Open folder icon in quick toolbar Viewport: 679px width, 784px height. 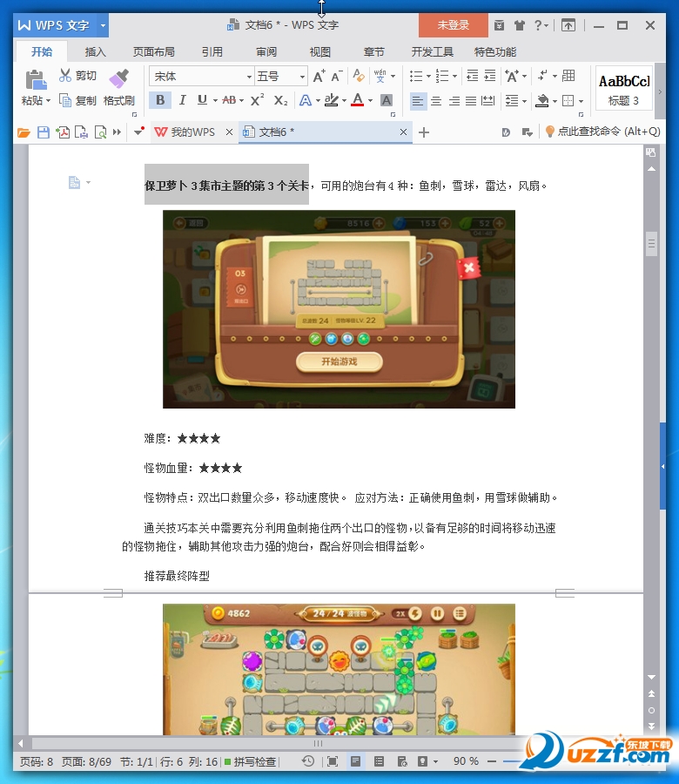[x=24, y=132]
